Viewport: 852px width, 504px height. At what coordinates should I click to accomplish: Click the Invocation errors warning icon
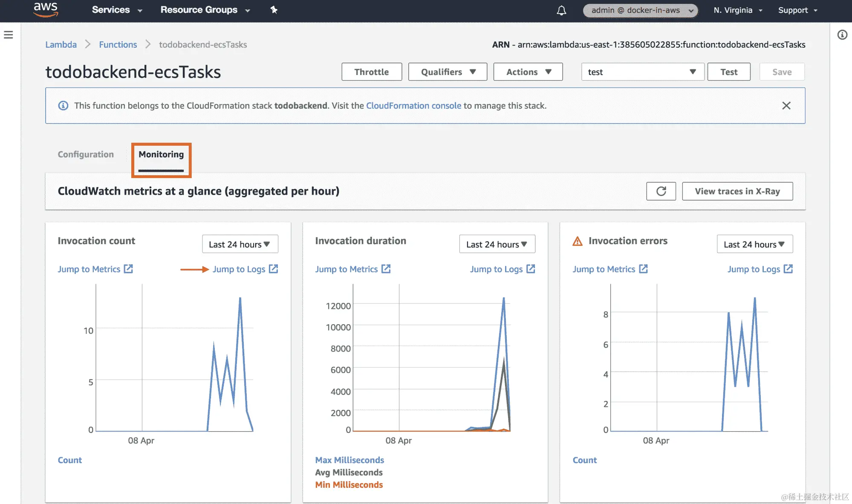[x=577, y=241]
